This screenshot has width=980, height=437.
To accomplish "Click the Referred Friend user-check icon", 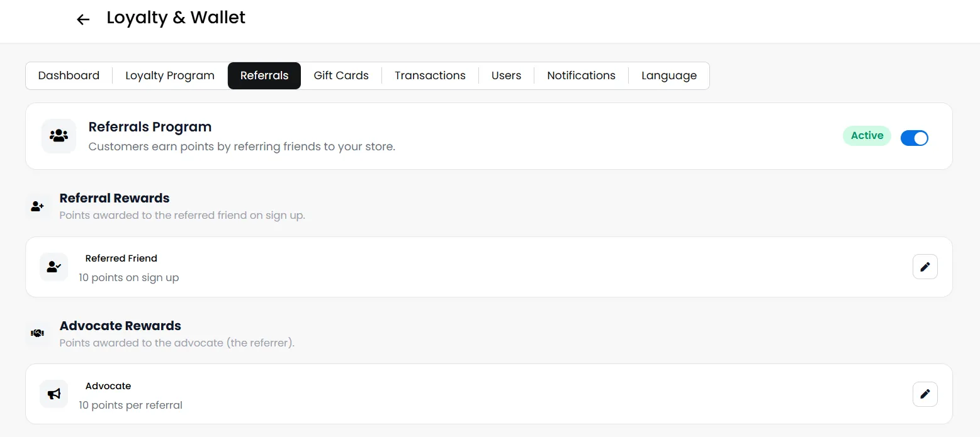I will 54,267.
